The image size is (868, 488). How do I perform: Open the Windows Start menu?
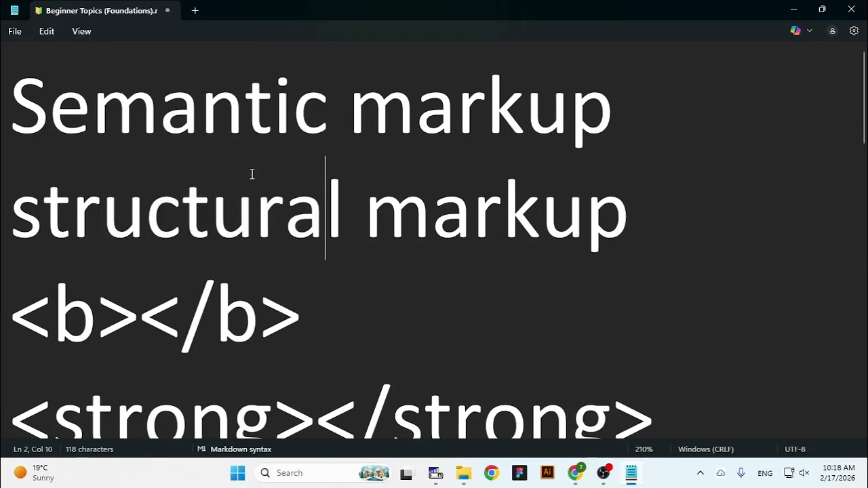[x=237, y=473]
